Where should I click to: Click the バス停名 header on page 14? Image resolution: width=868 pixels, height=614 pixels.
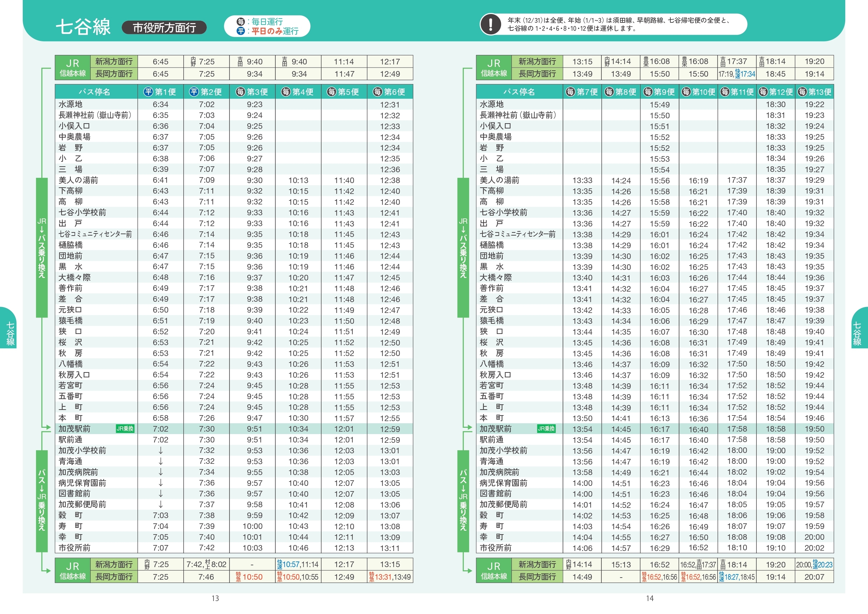pyautogui.click(x=519, y=92)
